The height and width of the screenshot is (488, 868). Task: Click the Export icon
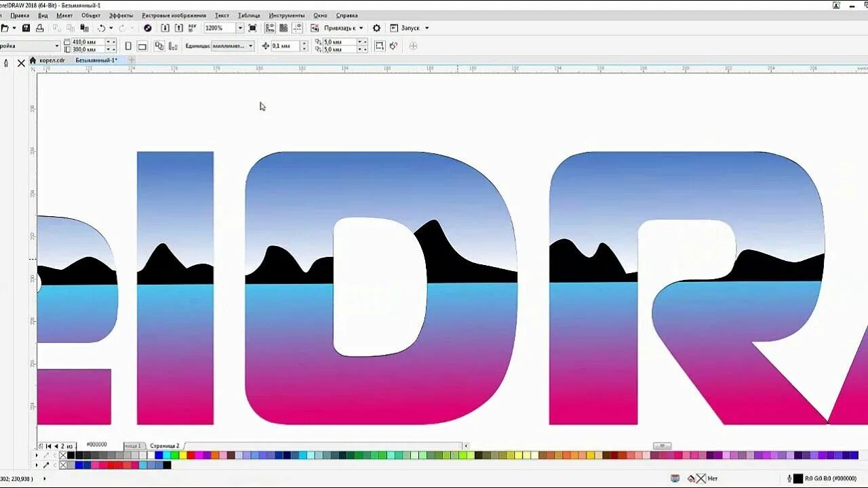click(179, 28)
